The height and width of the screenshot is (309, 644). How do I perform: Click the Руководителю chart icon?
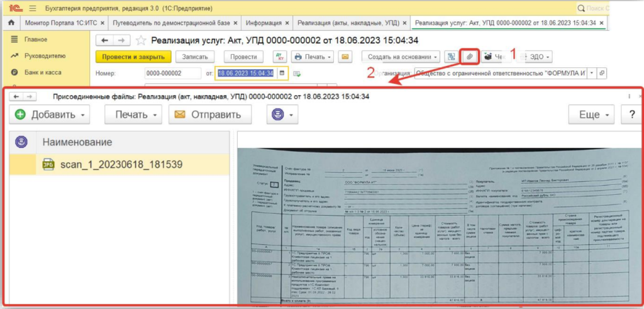pyautogui.click(x=14, y=56)
